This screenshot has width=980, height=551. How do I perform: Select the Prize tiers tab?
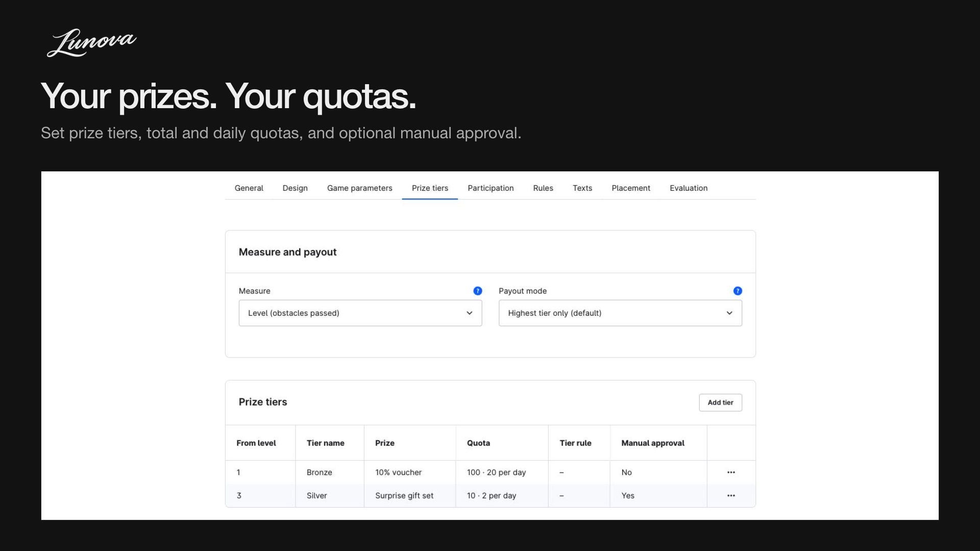430,188
